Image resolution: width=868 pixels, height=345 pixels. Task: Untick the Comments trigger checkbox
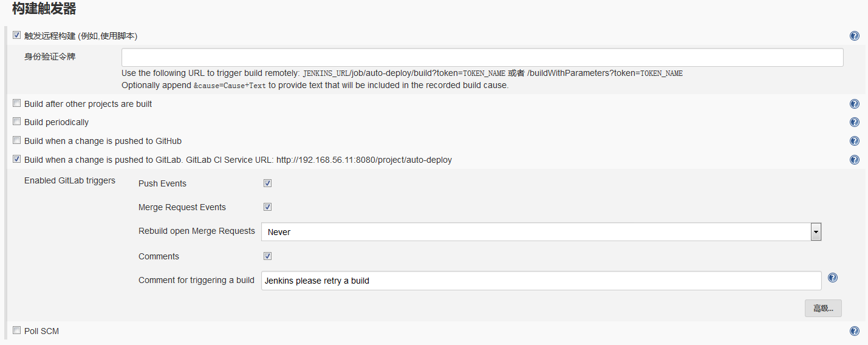[x=267, y=256]
